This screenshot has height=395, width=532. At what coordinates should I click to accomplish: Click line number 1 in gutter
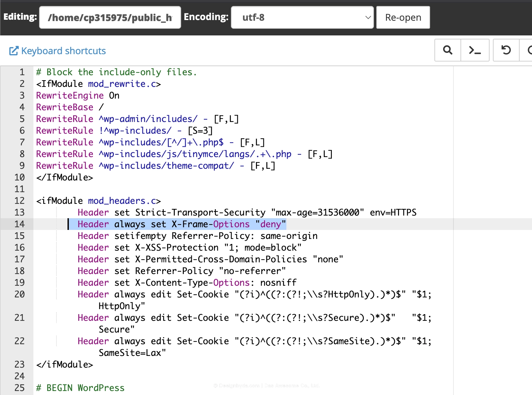[x=22, y=72]
